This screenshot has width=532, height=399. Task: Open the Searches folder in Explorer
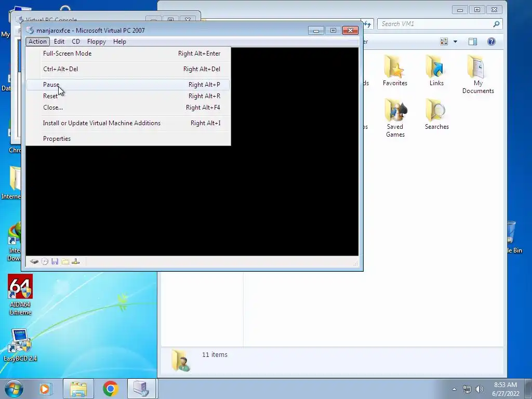tap(436, 114)
